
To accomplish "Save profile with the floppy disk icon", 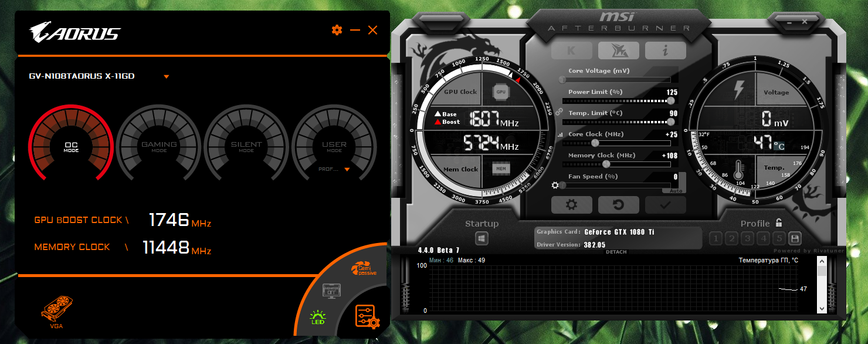I will (795, 238).
